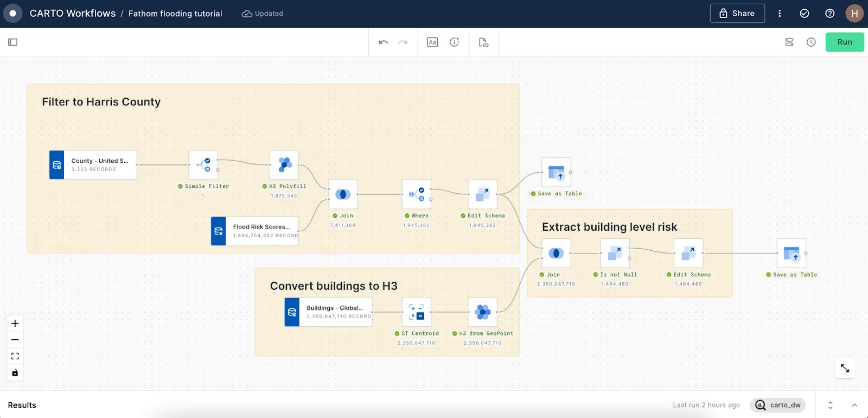Click the CARTO Workflows breadcrumb link
The height and width of the screenshot is (418, 868).
(x=73, y=14)
